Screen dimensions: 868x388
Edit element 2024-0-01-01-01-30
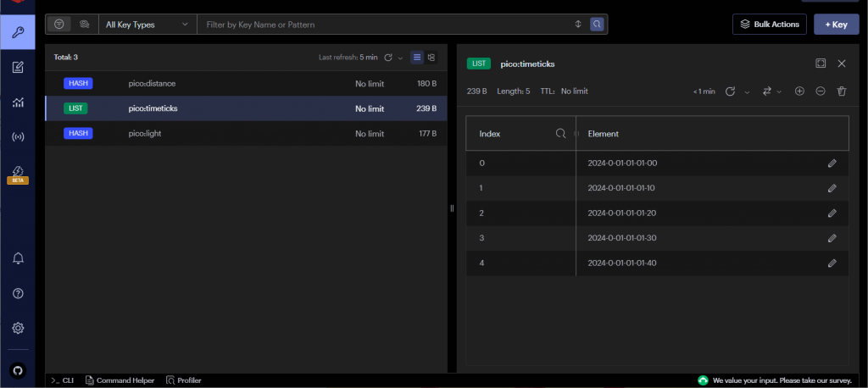[832, 238]
